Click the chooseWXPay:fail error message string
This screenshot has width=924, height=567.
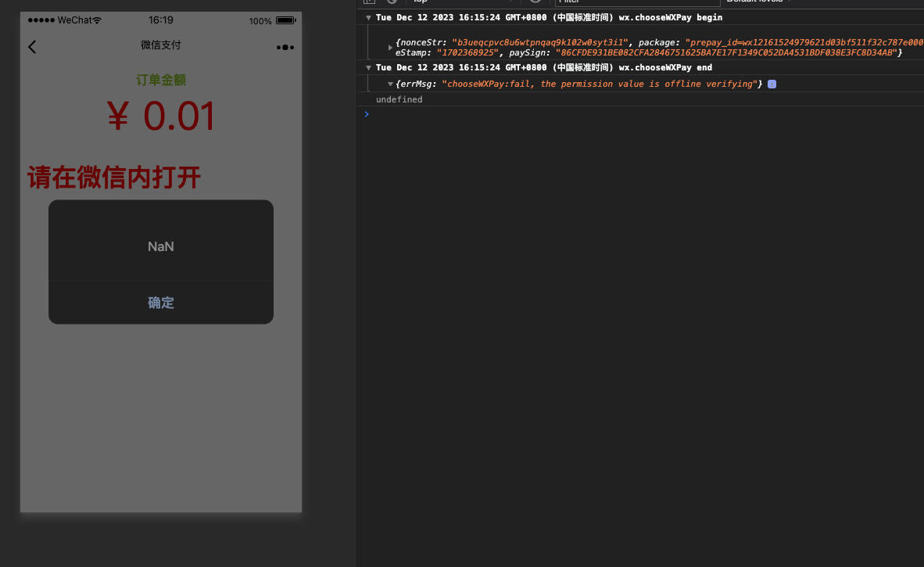click(x=600, y=84)
